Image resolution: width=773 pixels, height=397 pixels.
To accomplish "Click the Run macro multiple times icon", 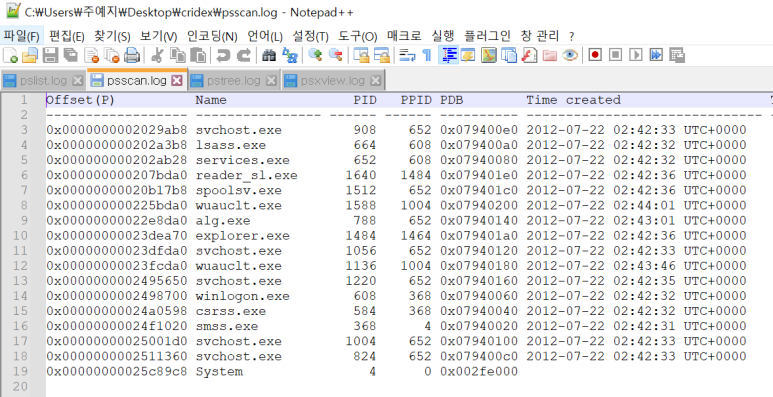I will point(656,55).
